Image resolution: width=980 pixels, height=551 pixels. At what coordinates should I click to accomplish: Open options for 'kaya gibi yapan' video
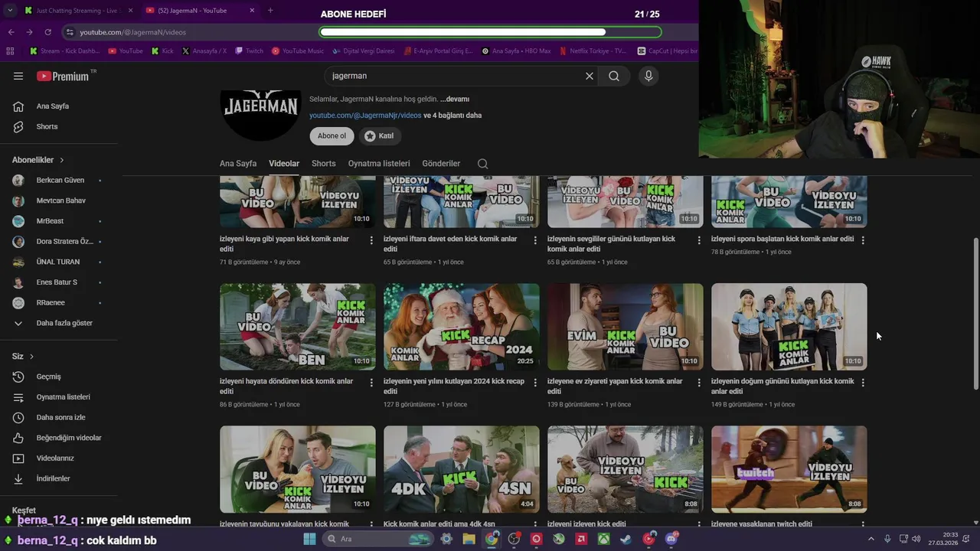[x=371, y=240]
